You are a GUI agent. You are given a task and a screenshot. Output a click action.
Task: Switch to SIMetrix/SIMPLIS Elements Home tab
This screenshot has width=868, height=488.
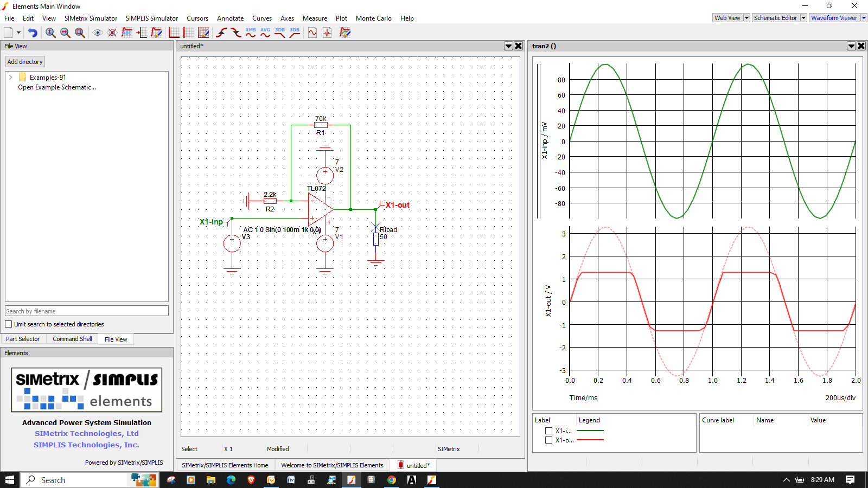coord(225,465)
